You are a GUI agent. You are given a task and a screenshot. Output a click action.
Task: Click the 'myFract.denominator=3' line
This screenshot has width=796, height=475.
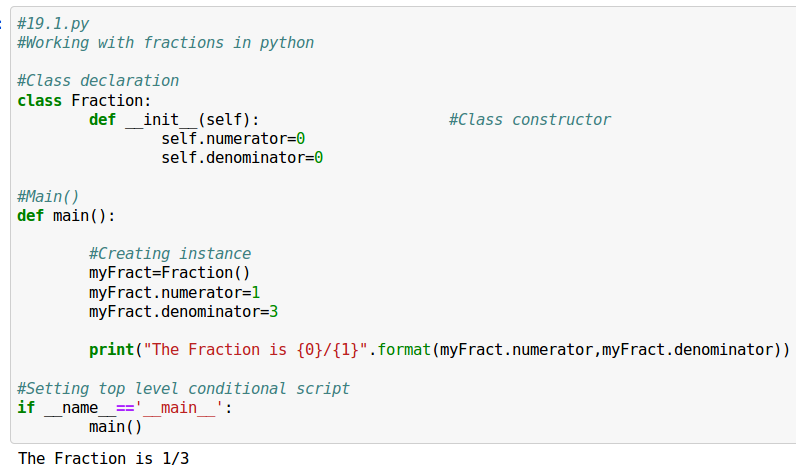[183, 311]
